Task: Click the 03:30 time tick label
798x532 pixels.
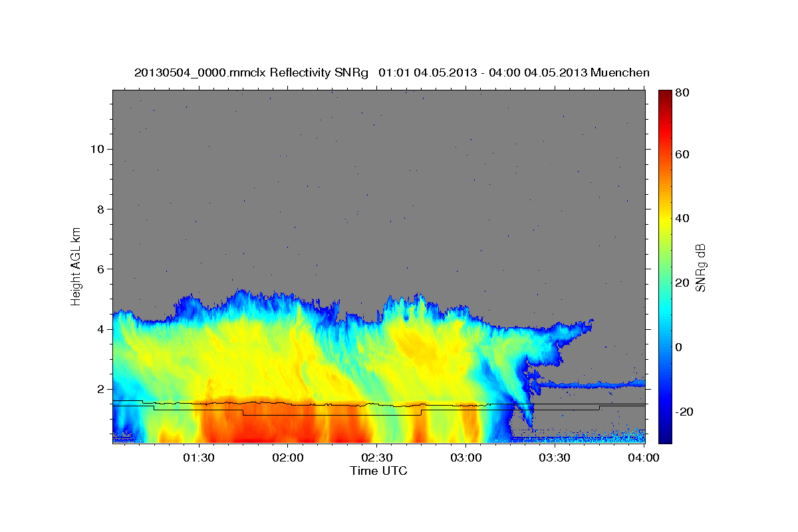Action: 555,458
